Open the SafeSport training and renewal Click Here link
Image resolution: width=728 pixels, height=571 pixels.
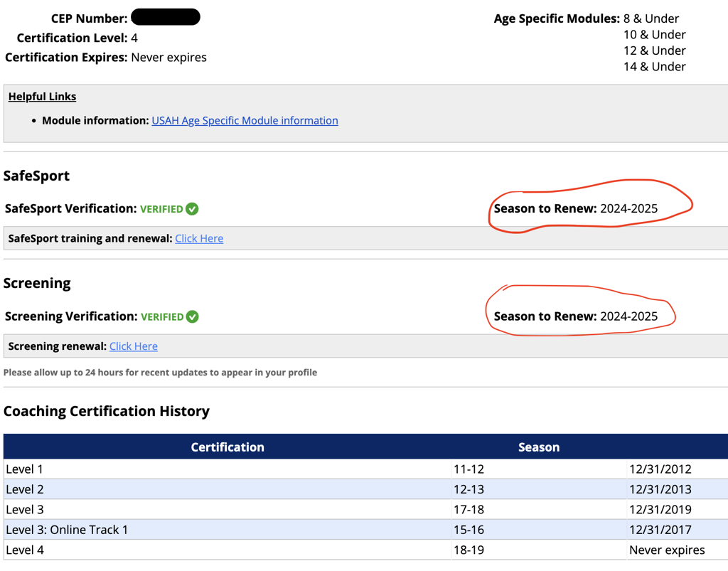tap(199, 239)
